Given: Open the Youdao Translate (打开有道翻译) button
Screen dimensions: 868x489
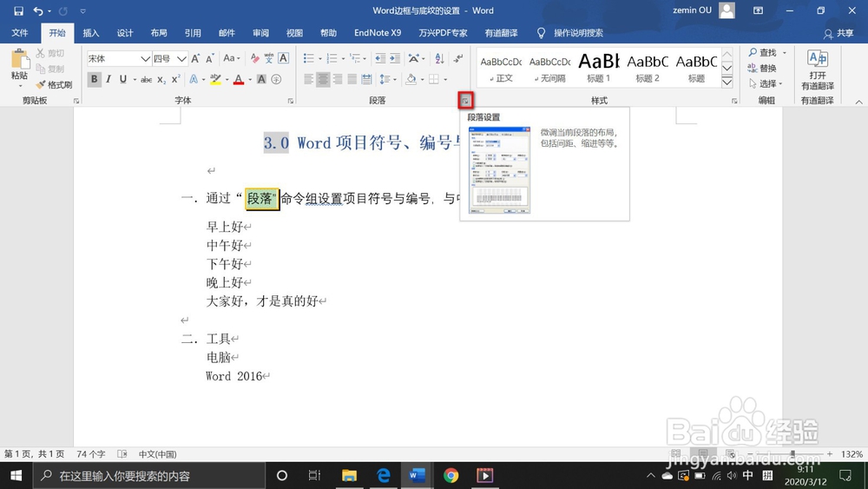Looking at the screenshot, I should [x=817, y=69].
